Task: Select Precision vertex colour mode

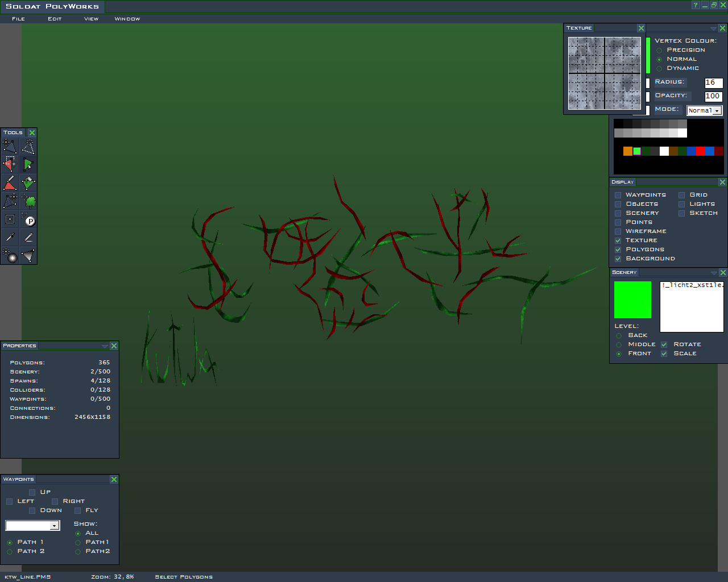Action: coord(659,51)
